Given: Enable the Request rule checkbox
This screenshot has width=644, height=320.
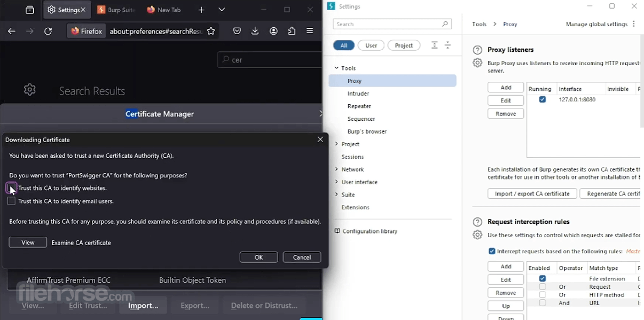Looking at the screenshot, I should (x=543, y=287).
